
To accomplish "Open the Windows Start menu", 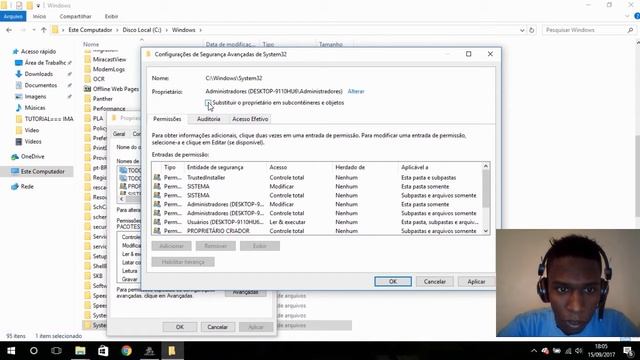I will [11, 351].
